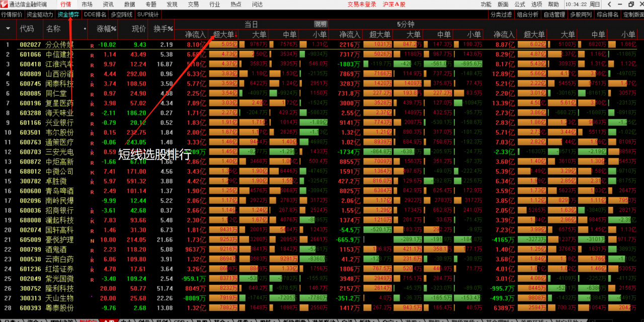The width and height of the screenshot is (644, 322).
Task: Click the K marker on 澜起科技 row
Action: coord(92,221)
